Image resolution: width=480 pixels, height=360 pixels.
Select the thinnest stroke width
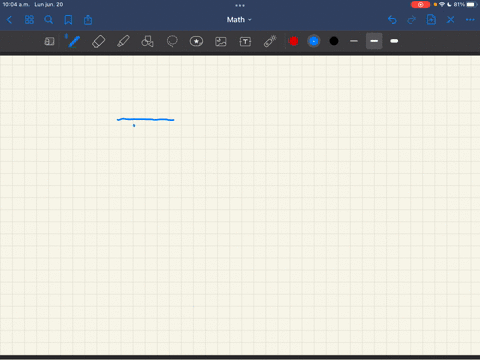click(x=354, y=41)
